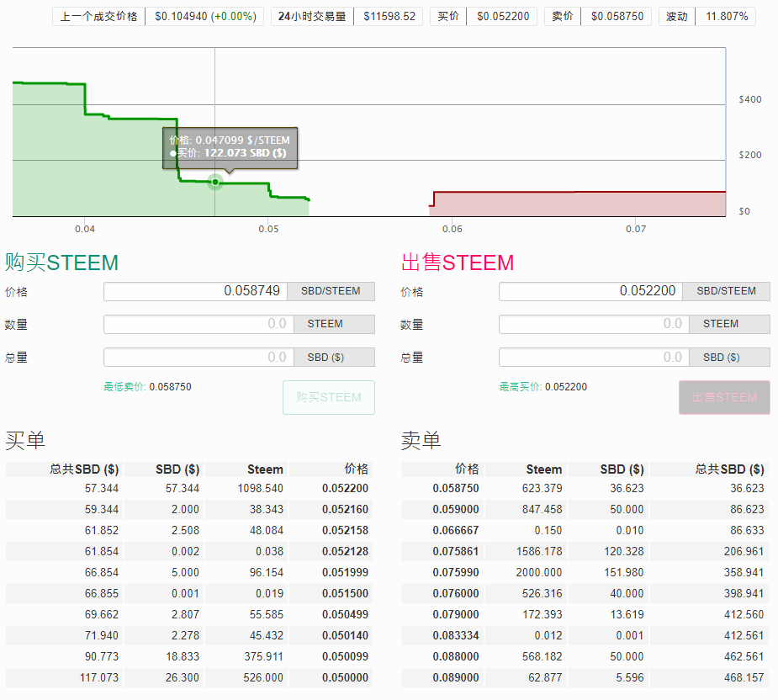Click the 购买STEEM section heading

coord(62,262)
